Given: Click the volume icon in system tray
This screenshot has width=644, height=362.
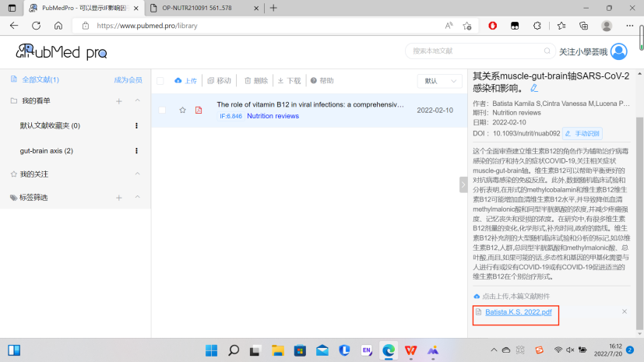Looking at the screenshot, I should click(570, 350).
